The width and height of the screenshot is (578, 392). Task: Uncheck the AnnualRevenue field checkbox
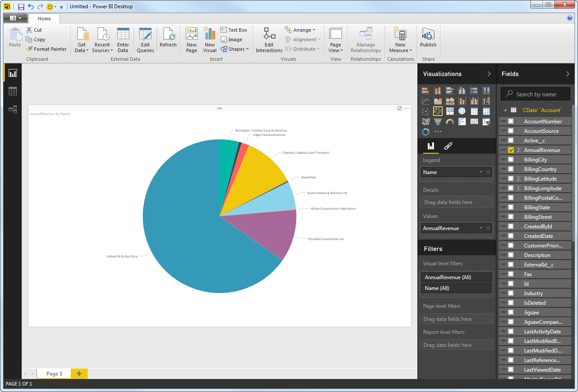click(x=511, y=150)
